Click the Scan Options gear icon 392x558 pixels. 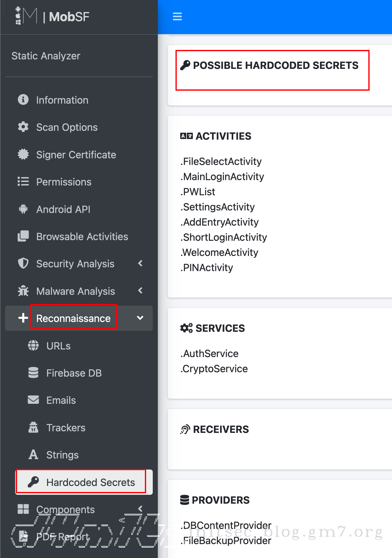point(23,127)
